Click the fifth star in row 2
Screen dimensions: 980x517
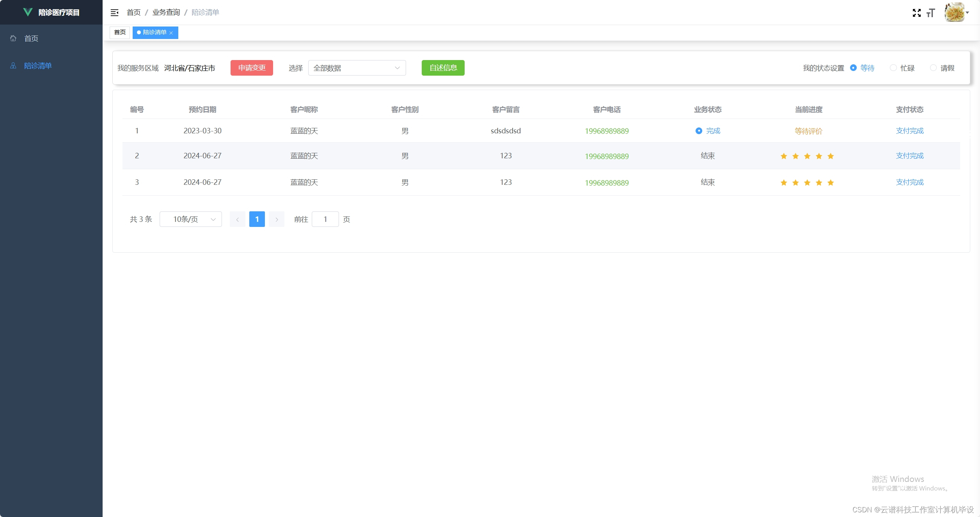point(831,156)
